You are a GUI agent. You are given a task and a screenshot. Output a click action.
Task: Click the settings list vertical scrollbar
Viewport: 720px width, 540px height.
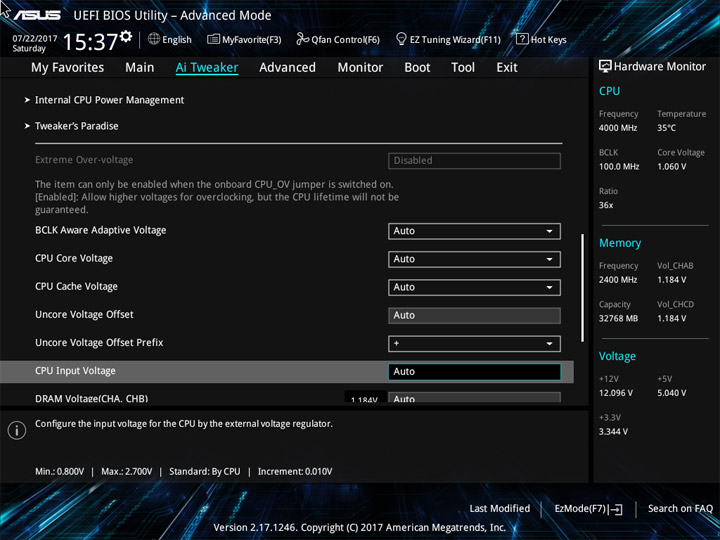582,288
